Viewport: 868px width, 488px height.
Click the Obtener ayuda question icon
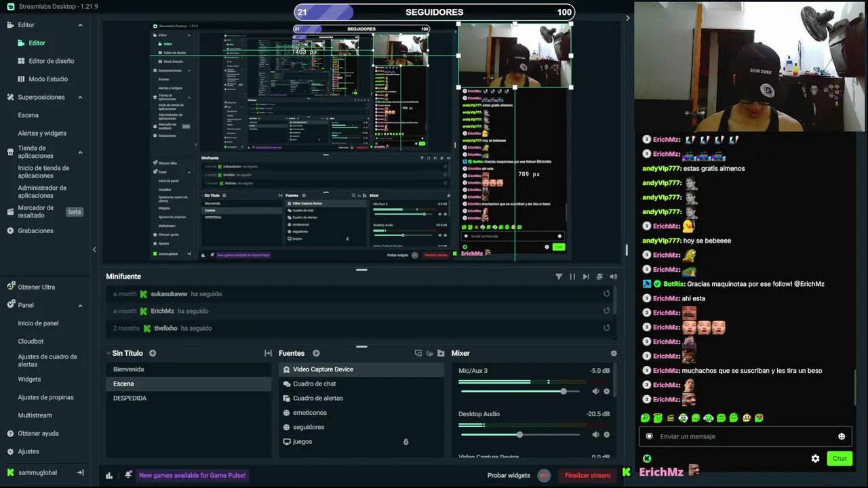[10, 433]
